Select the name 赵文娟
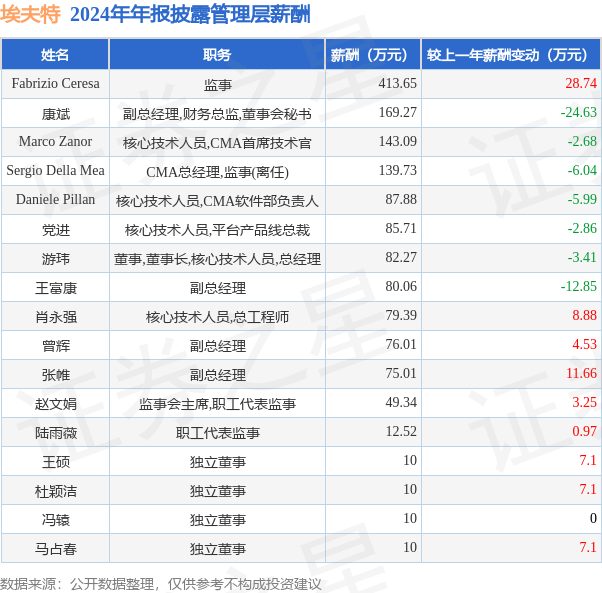 [x=55, y=404]
